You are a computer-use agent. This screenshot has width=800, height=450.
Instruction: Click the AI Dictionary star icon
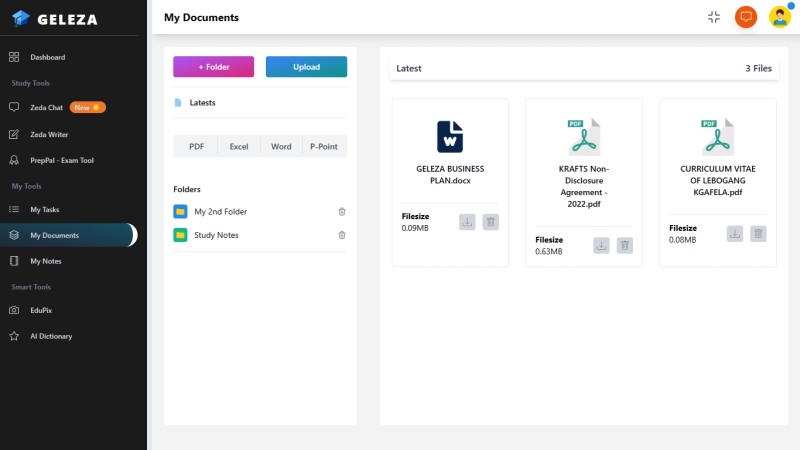click(x=14, y=336)
